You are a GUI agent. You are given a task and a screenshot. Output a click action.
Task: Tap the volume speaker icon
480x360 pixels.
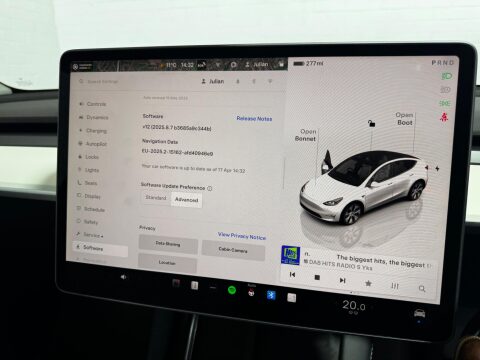[x=124, y=277]
